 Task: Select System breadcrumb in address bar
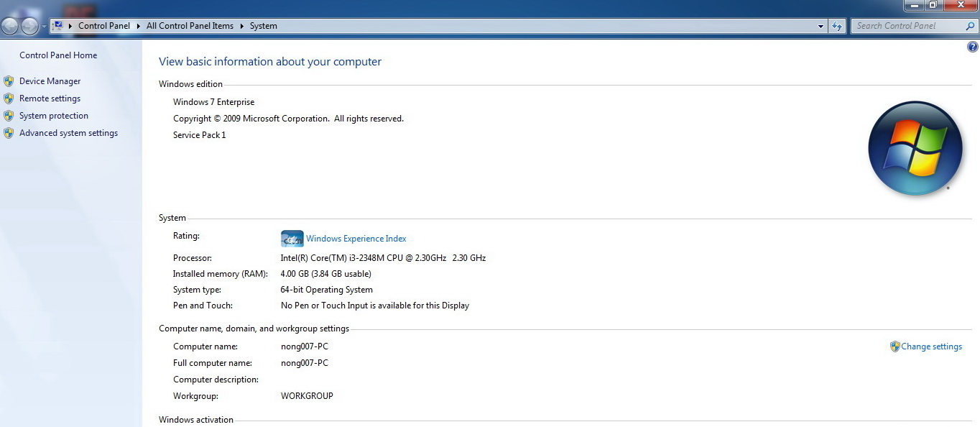click(x=263, y=26)
